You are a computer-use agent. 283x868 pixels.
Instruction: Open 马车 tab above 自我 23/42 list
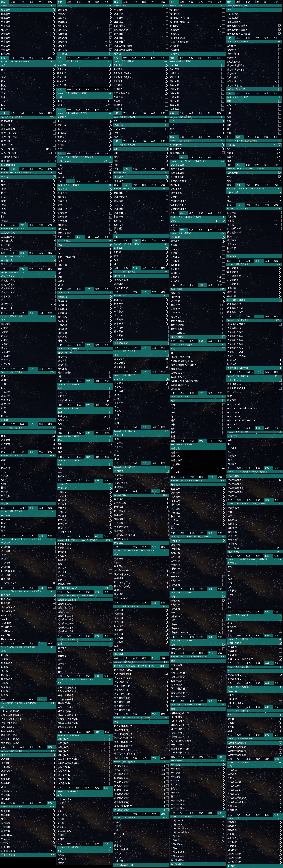tap(69, 2)
